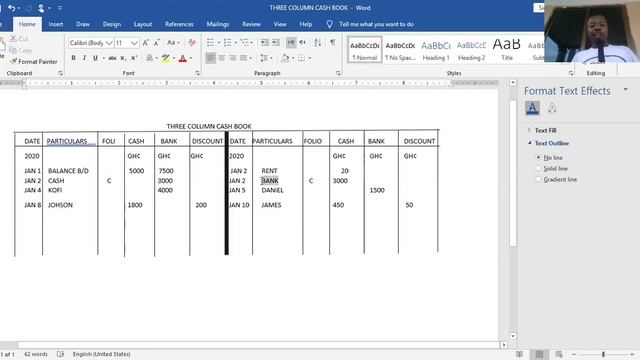Apply the Heading 1 style
Image resolution: width=640 pixels, height=360 pixels.
(436, 49)
